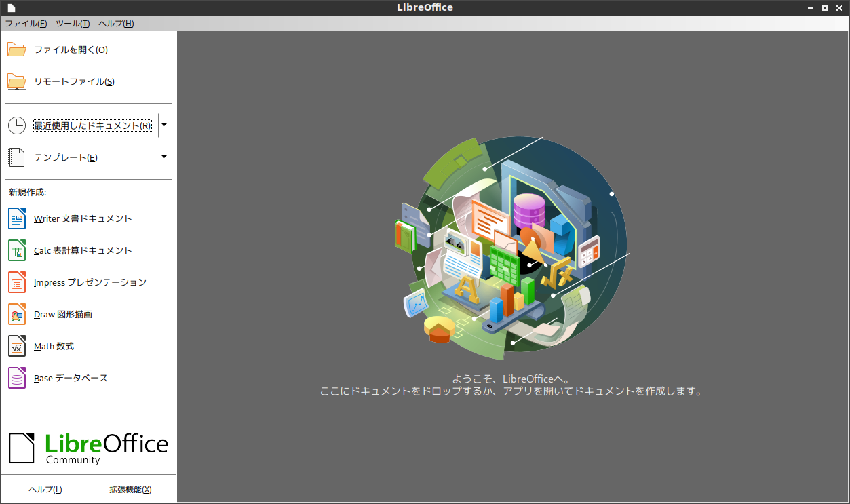Click the ファイルを開く folder icon
The height and width of the screenshot is (504, 850).
pos(17,50)
